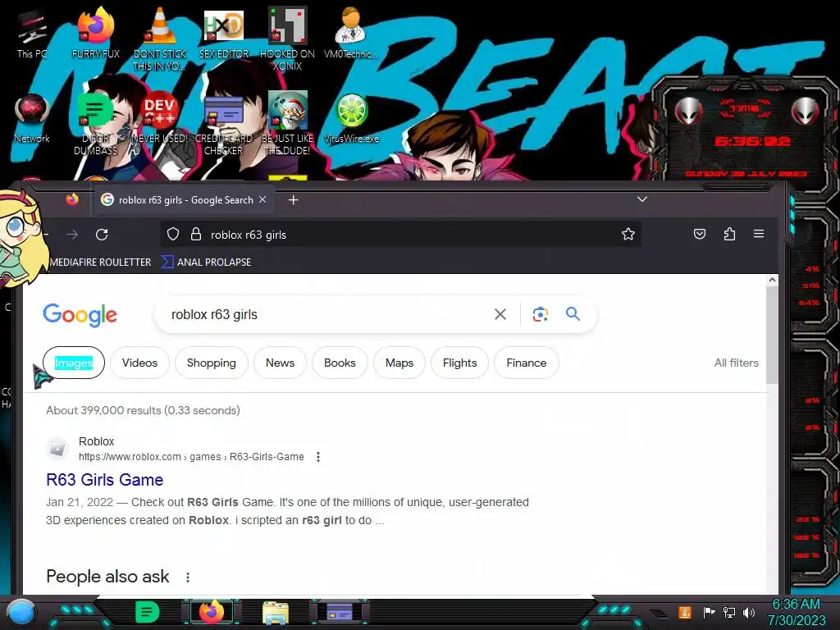Open the Credit Card Checker desktop shortcut
The image size is (840, 630).
pyautogui.click(x=223, y=125)
